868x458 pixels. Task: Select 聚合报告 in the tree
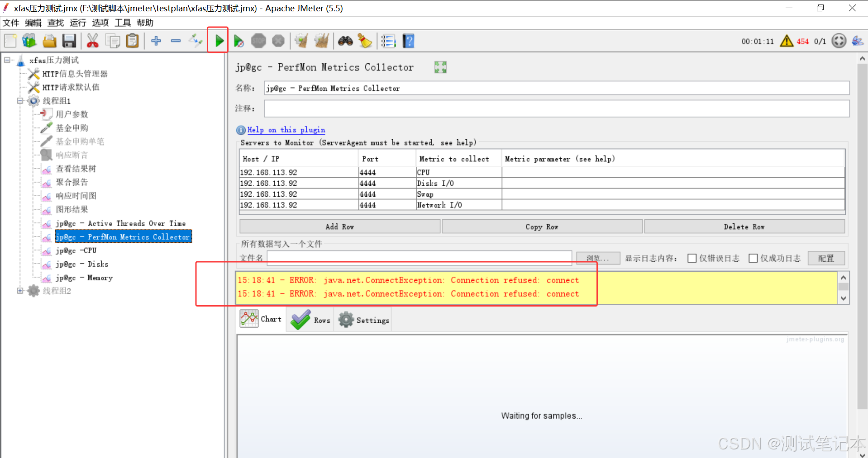[x=72, y=182]
